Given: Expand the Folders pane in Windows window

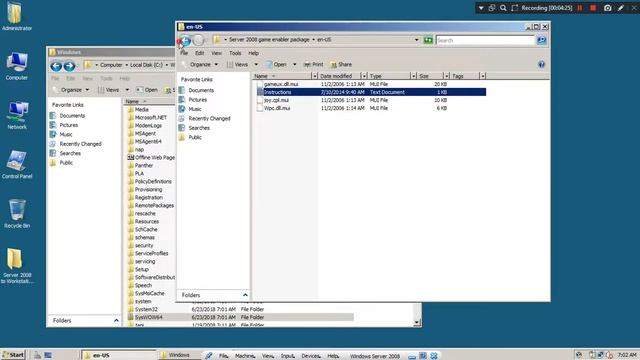Looking at the screenshot, I should pos(116,320).
